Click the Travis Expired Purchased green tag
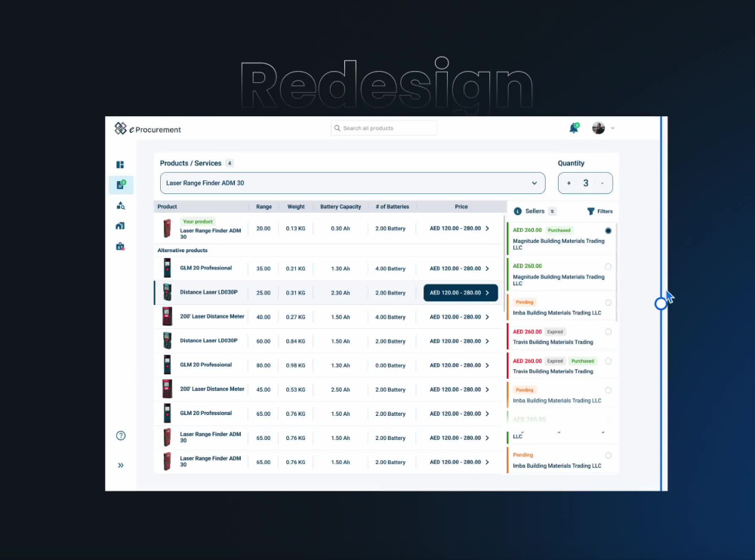 pyautogui.click(x=583, y=362)
